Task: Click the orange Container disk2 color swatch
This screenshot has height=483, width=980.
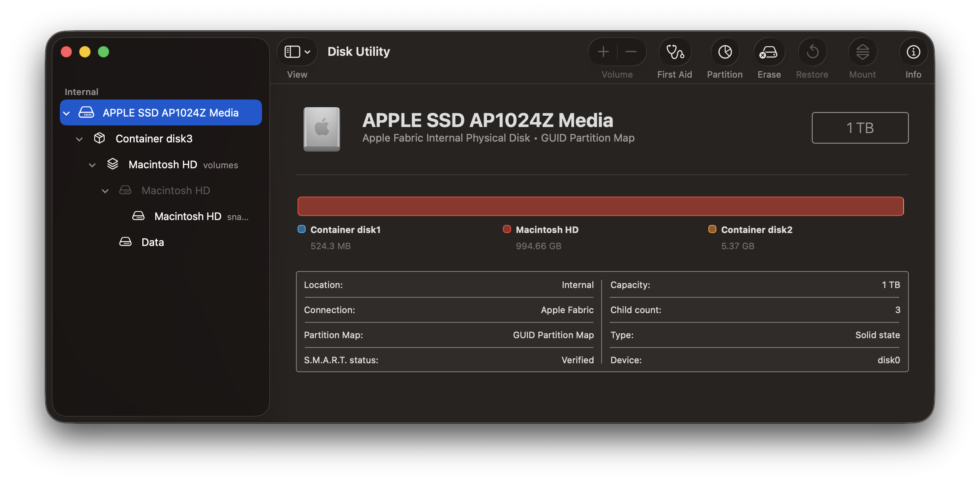Action: pyautogui.click(x=712, y=229)
